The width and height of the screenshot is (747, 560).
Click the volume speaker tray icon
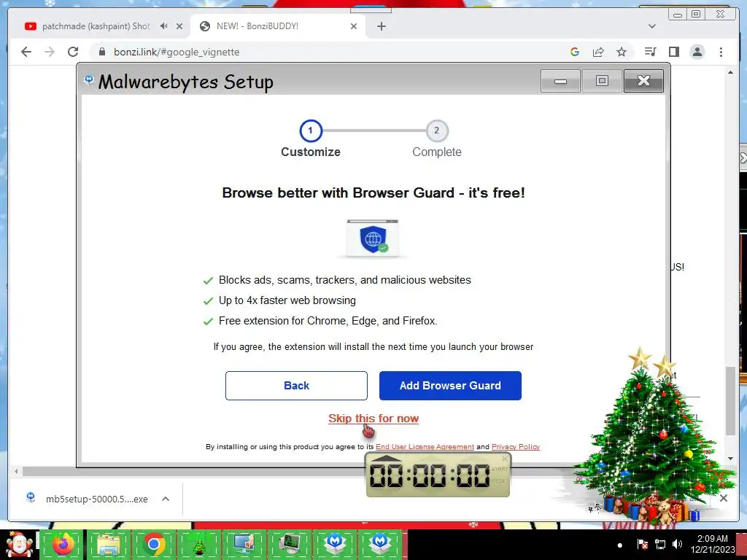tap(677, 544)
